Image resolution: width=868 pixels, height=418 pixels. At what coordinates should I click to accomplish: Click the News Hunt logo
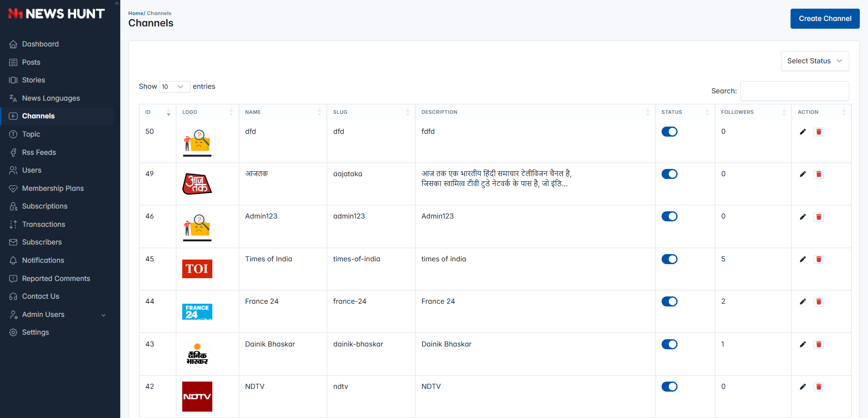coord(56,14)
